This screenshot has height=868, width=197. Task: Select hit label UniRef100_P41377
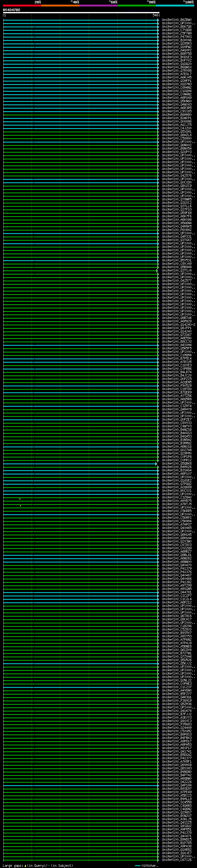pos(177,758)
